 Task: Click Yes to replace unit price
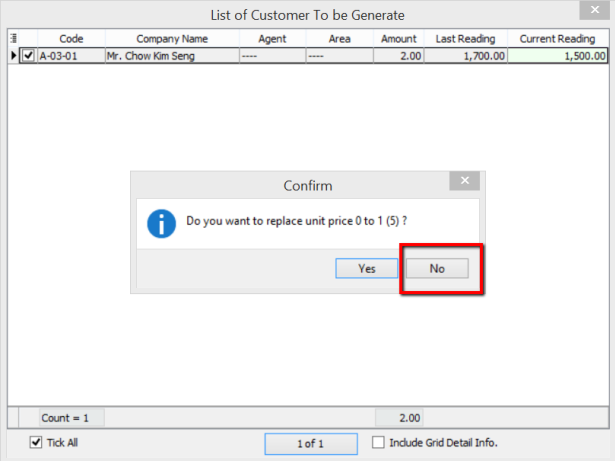tap(367, 268)
